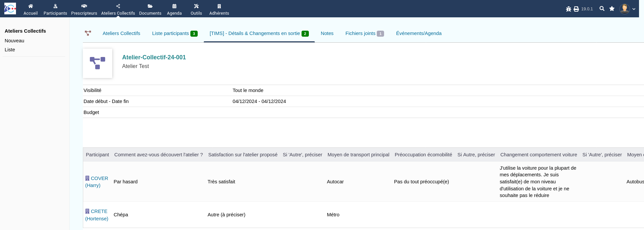Click the large Atelier-Collectif thumbnail image
644x230 pixels.
click(98, 63)
